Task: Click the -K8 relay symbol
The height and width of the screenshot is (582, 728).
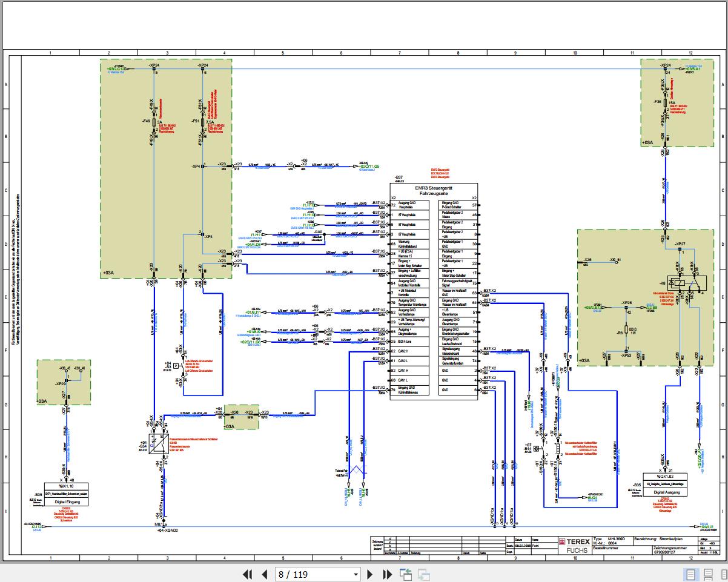Action: pyautogui.click(x=686, y=283)
